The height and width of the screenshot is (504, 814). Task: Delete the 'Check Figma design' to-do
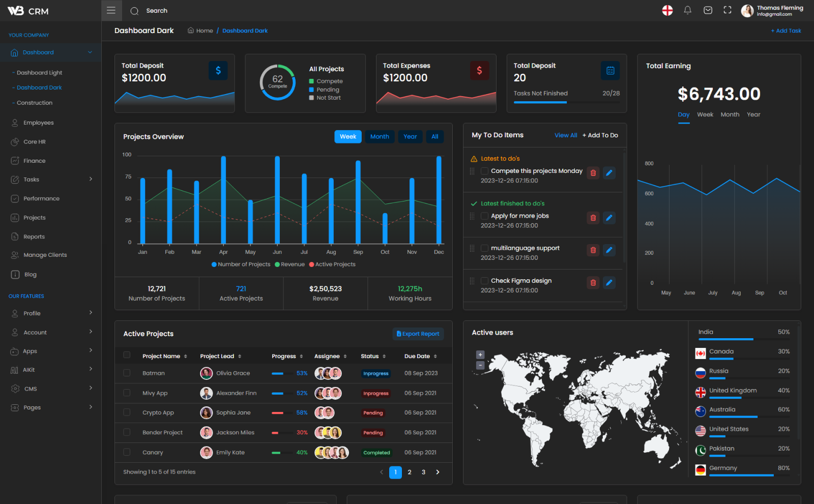[x=593, y=282]
